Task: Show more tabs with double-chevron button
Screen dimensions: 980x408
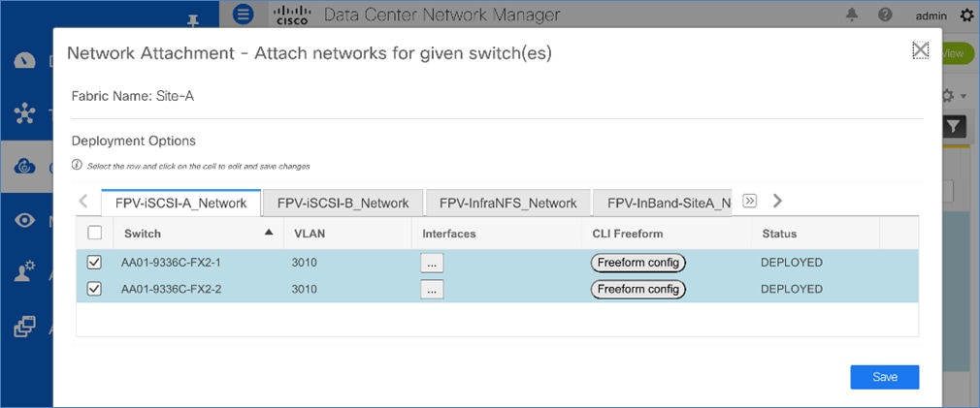Action: [x=750, y=201]
